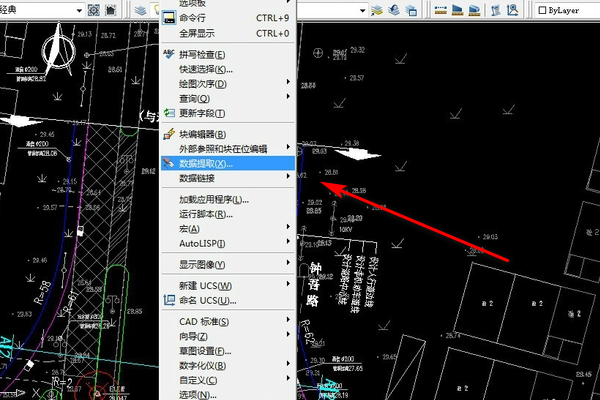Choose 运行脚本(R)... from the menu
Screen dimensions: 600x400
[x=227, y=214]
